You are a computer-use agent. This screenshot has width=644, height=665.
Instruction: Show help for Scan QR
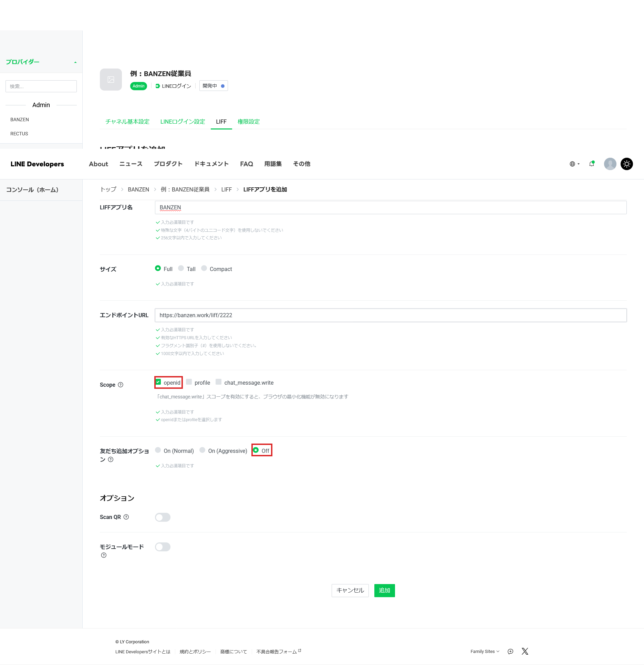pos(126,517)
